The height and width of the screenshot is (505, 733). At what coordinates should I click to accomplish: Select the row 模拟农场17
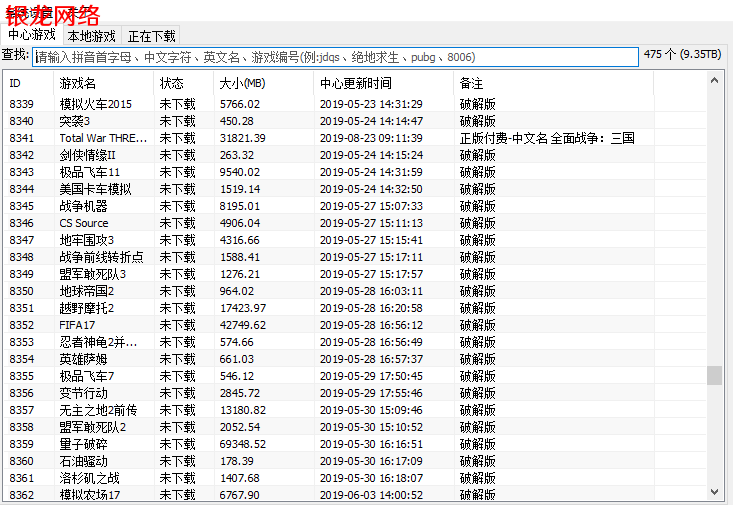(354, 495)
